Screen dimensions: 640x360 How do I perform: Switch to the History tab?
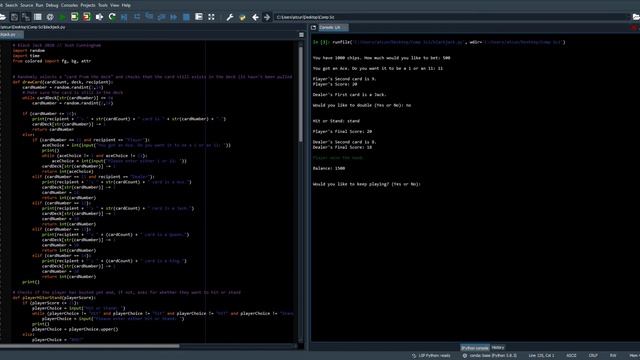coord(498,348)
